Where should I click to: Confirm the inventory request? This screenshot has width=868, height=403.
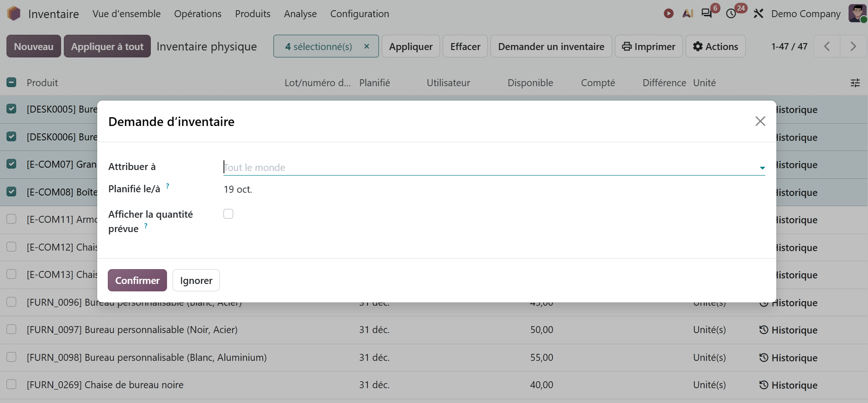[137, 280]
